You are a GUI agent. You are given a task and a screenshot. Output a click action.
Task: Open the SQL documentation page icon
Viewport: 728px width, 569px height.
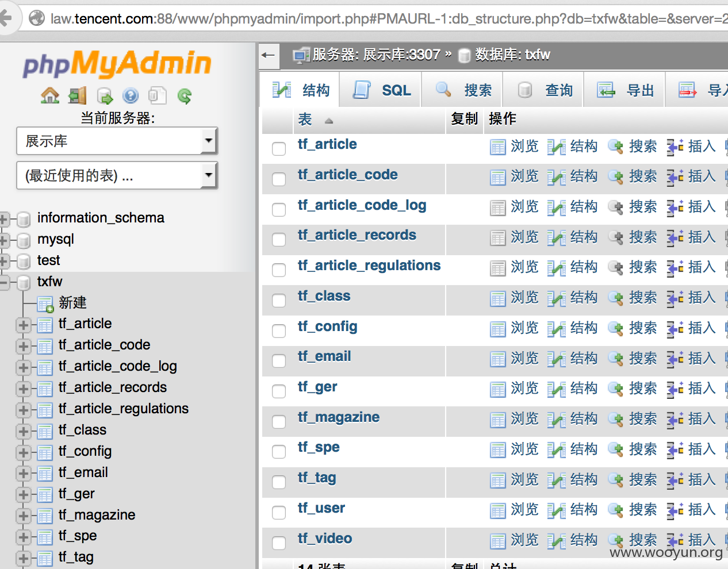click(157, 95)
